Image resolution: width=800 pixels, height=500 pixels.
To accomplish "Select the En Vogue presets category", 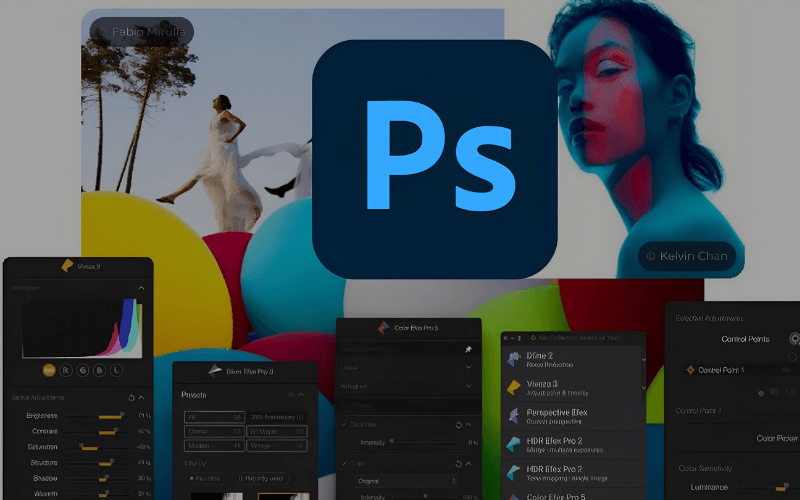I will pos(277,431).
